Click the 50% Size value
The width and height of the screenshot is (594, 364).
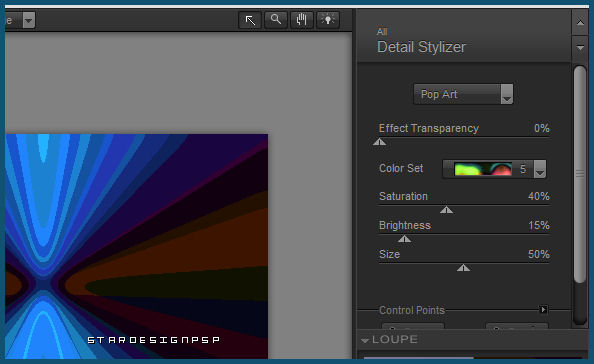[539, 254]
